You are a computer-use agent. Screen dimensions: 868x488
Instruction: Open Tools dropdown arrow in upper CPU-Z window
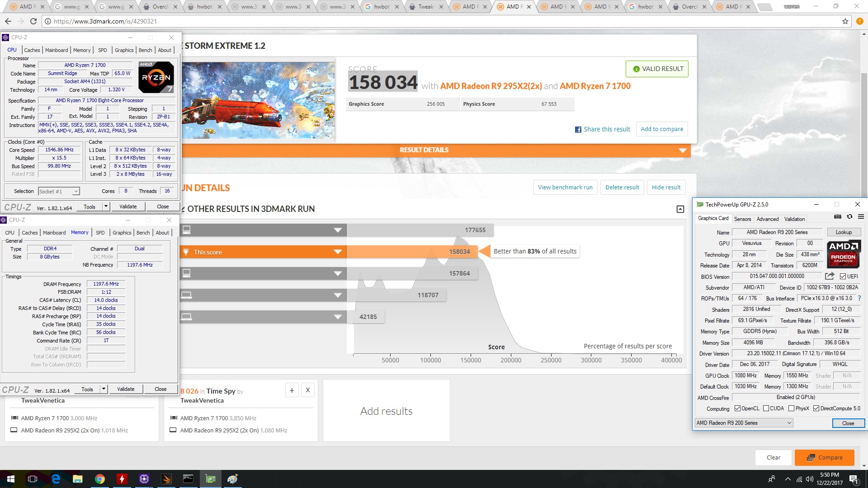pyautogui.click(x=106, y=206)
